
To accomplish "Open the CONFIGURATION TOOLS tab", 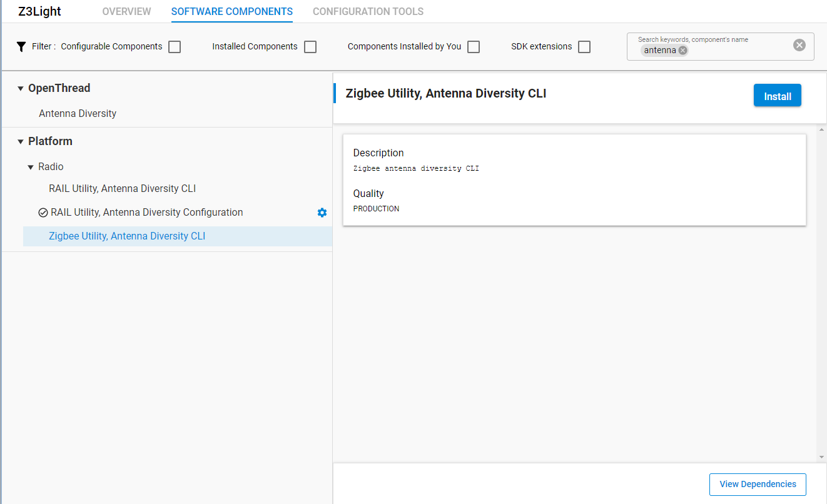I will [368, 11].
